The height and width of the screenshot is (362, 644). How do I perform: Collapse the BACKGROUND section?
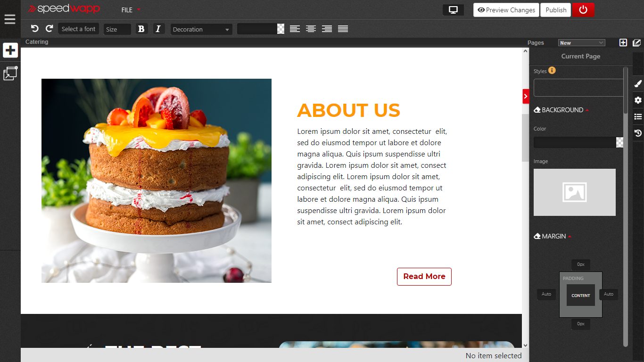(562, 110)
